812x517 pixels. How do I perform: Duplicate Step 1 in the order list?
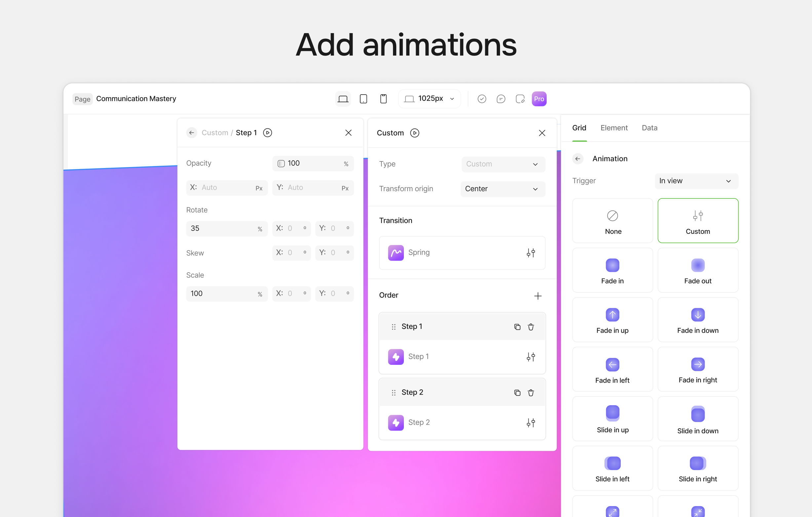point(517,327)
